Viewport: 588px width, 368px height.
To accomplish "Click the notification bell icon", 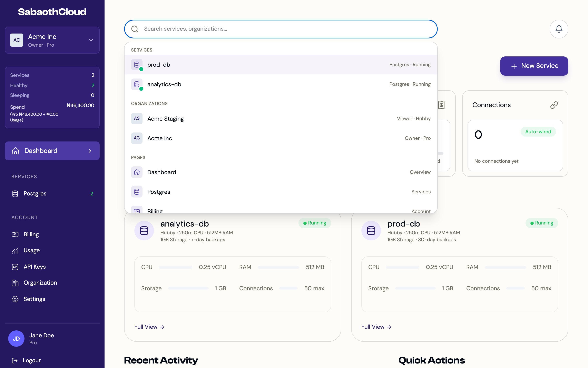I will (559, 29).
